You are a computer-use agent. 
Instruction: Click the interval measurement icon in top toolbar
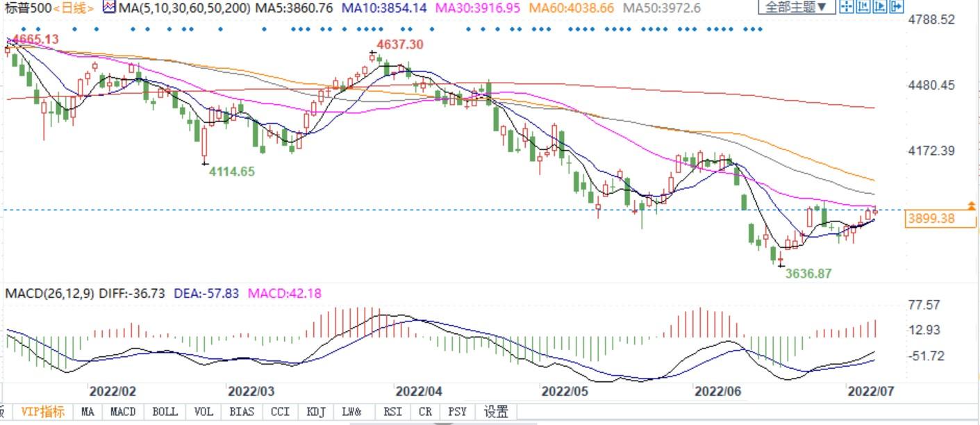863,7
